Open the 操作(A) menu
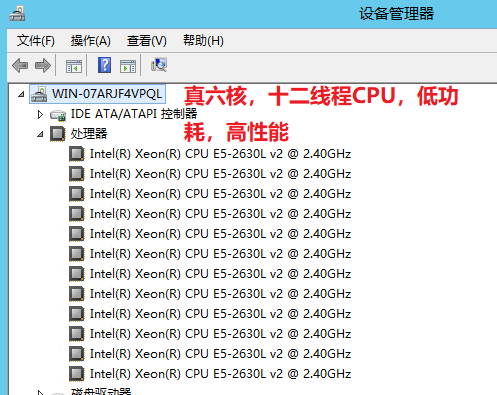The image size is (497, 395). pos(90,41)
